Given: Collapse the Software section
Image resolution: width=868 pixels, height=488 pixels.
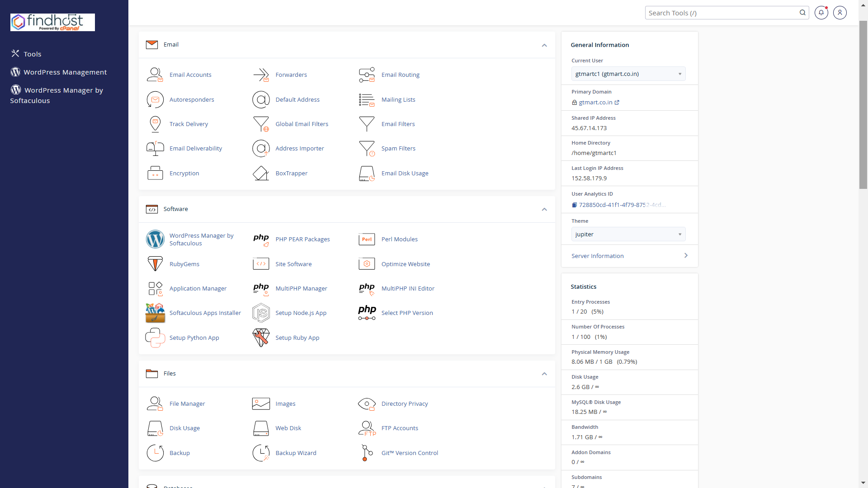Looking at the screenshot, I should click(x=544, y=209).
